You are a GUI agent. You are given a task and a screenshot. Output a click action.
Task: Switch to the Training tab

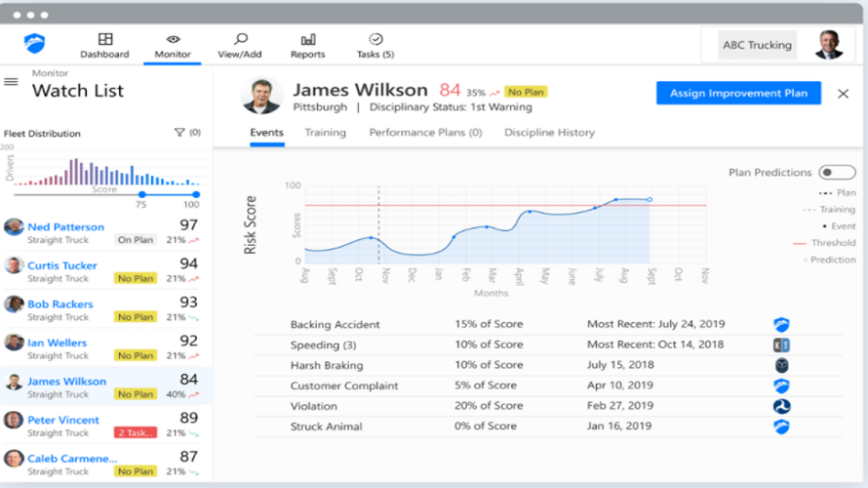pyautogui.click(x=326, y=133)
